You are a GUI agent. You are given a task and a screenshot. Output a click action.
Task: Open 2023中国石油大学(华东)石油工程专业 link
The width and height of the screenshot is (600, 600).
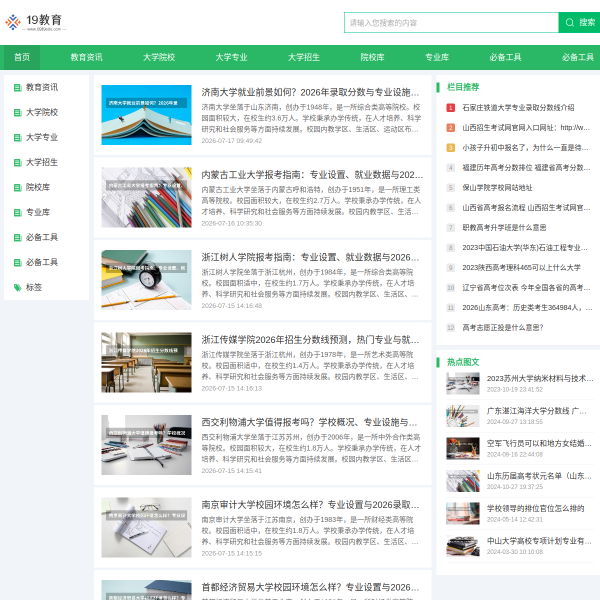click(525, 248)
